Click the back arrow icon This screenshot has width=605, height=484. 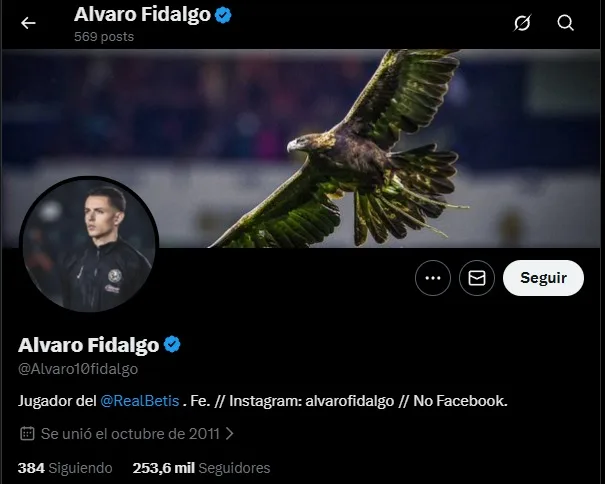pyautogui.click(x=28, y=23)
